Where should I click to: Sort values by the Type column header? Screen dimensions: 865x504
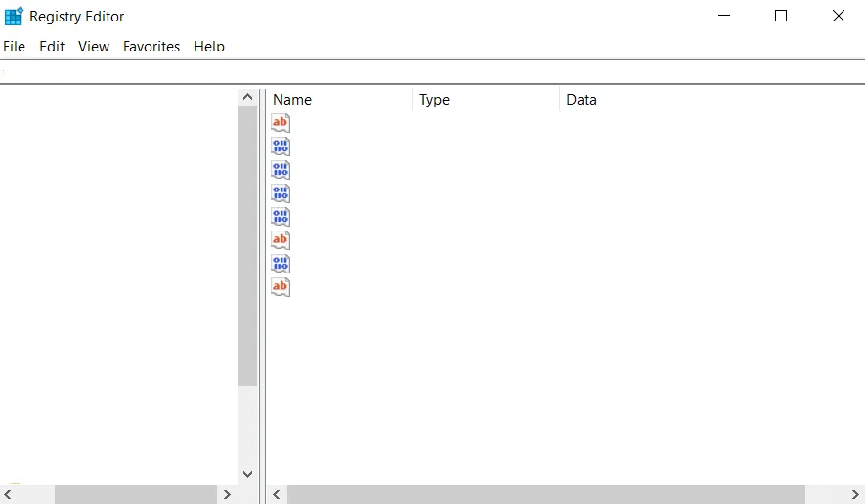pos(486,100)
